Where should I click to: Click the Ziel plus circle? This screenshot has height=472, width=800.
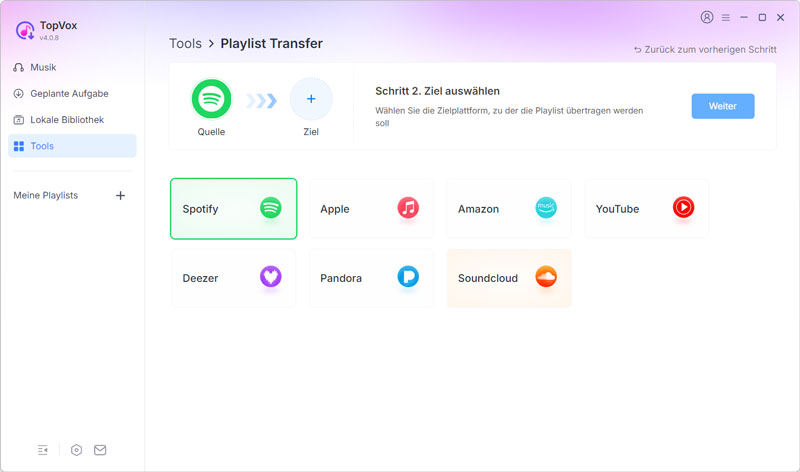click(311, 98)
